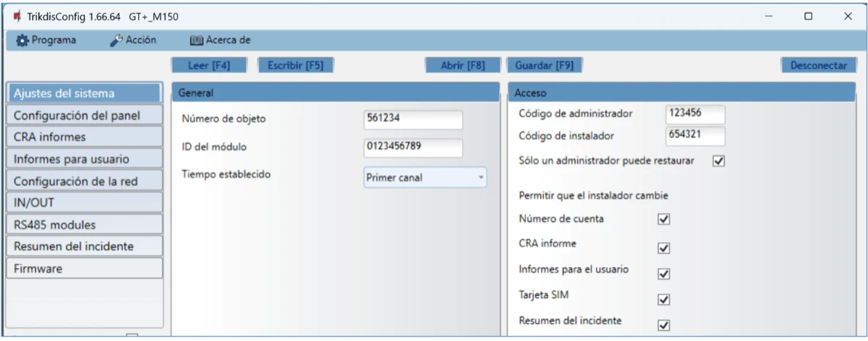Click the Abrir [F8] button

click(x=463, y=65)
